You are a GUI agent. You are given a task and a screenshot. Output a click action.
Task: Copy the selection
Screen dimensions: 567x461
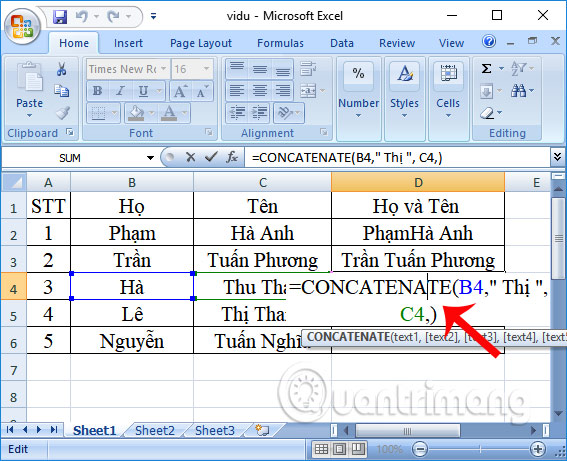[x=61, y=90]
